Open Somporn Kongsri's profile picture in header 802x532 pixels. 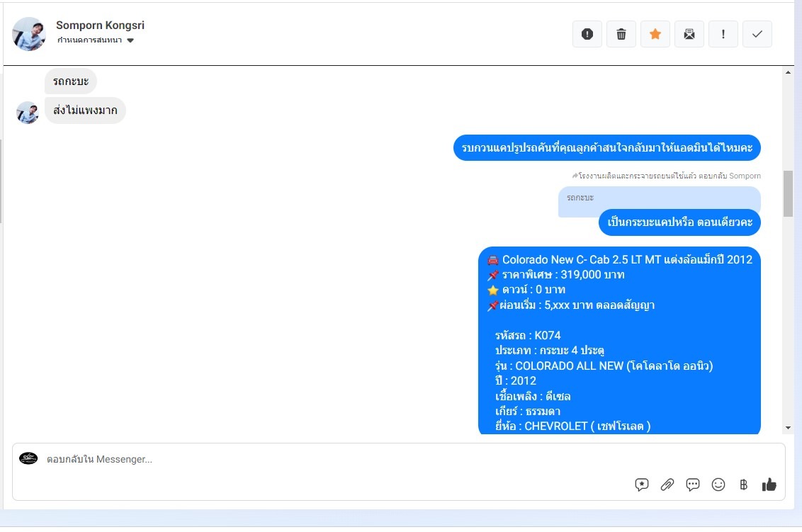pyautogui.click(x=28, y=34)
